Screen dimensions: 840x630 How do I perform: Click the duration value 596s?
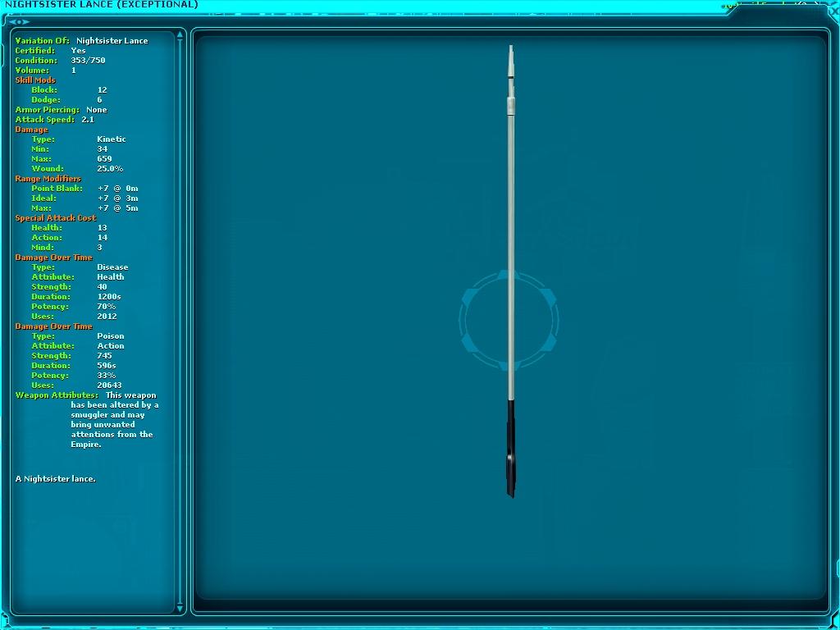107,366
